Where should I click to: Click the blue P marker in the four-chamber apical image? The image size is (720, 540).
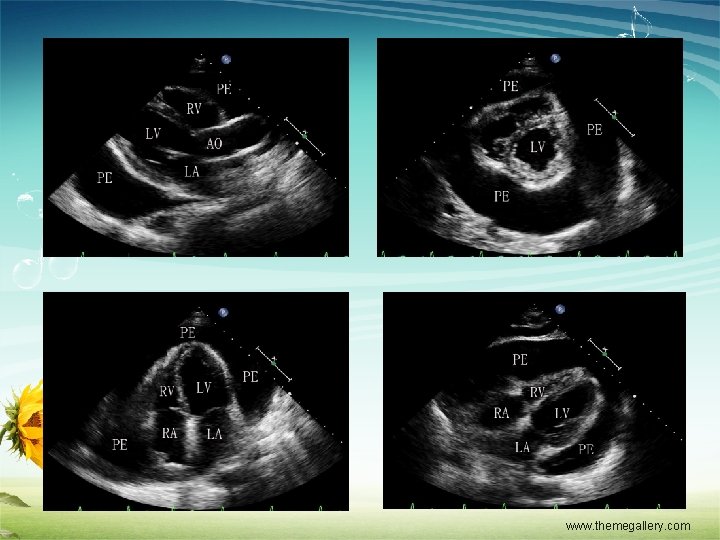tap(223, 312)
